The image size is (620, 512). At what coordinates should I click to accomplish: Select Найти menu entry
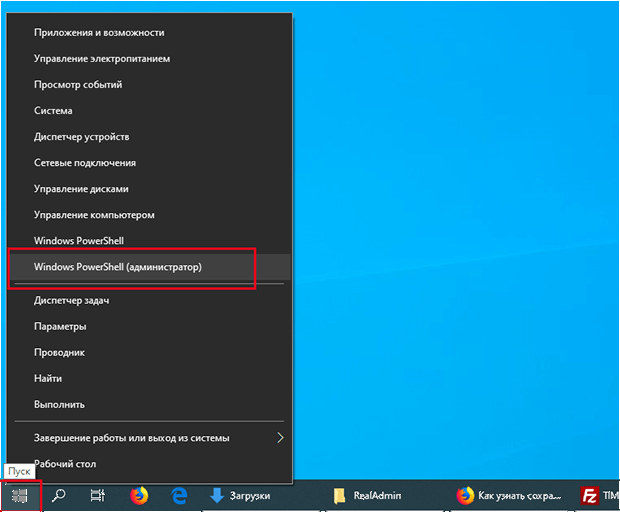(x=149, y=379)
